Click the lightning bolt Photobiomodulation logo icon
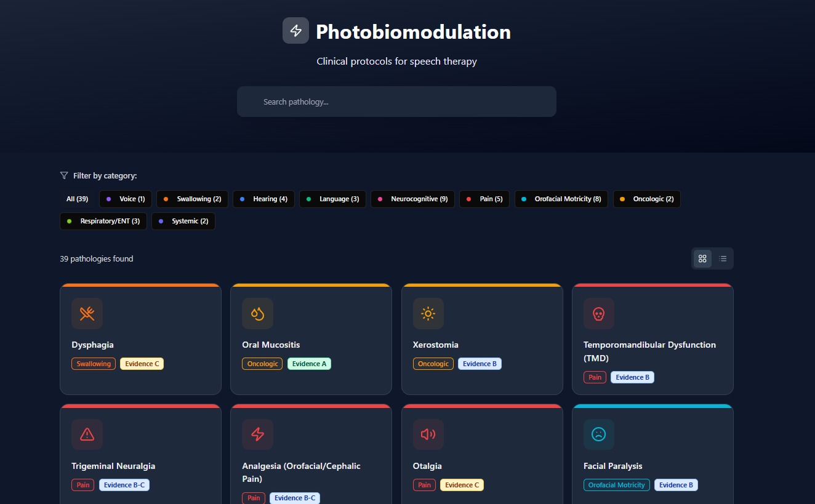The width and height of the screenshot is (815, 504). pos(295,31)
